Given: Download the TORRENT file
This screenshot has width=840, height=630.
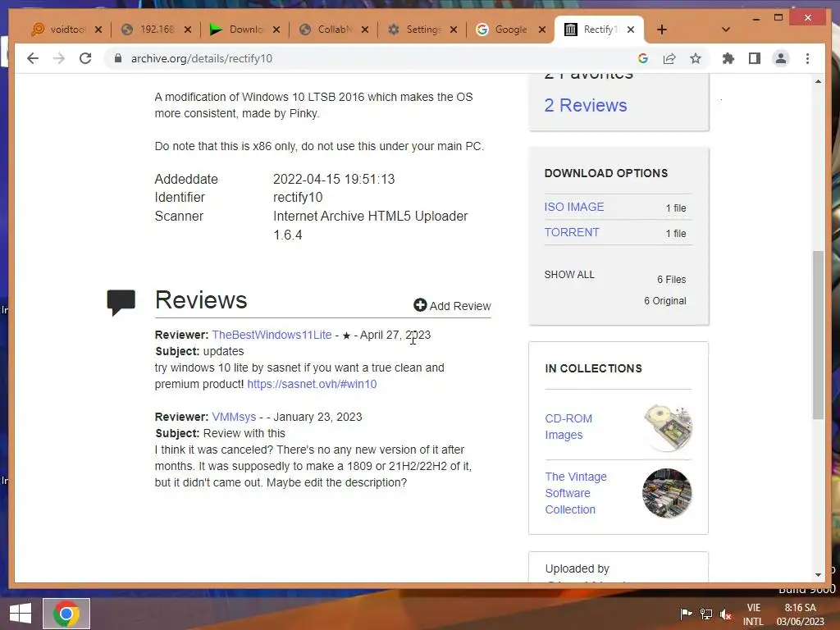Looking at the screenshot, I should point(572,232).
